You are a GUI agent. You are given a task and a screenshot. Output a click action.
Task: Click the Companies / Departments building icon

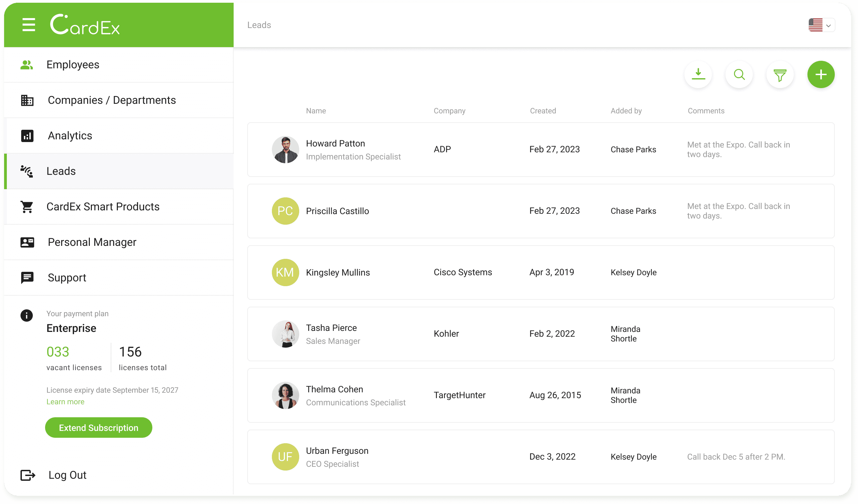point(27,100)
